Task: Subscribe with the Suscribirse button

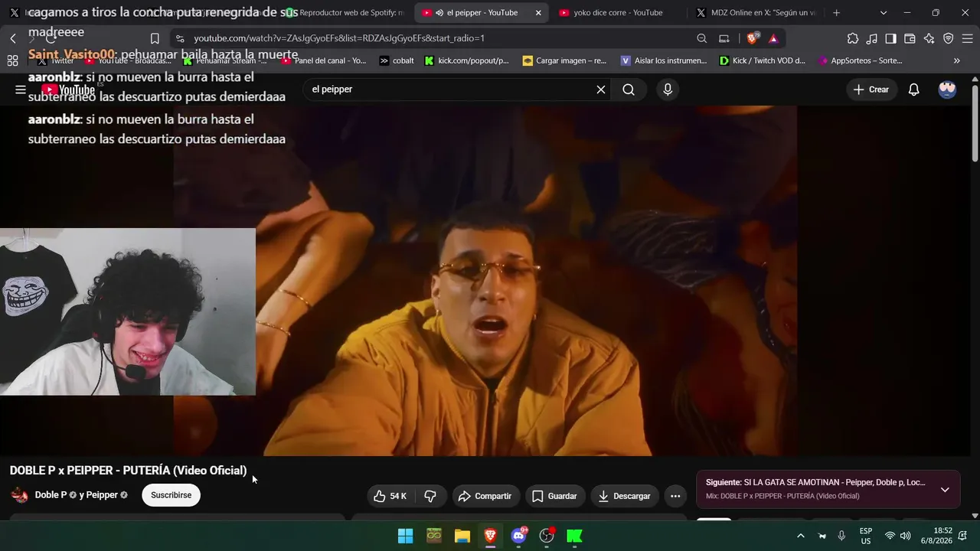Action: click(171, 495)
